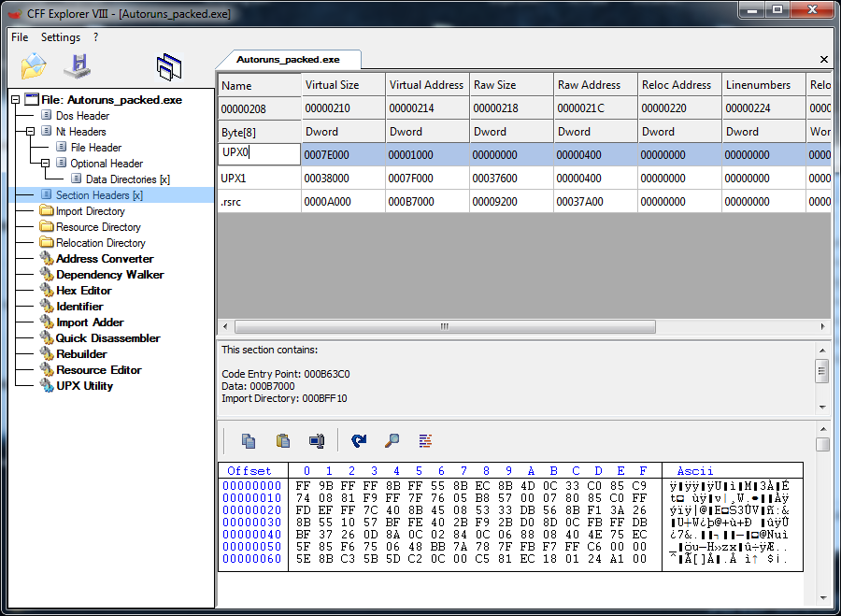Click the UPX0 name edit field
Screen dimensions: 841x616
click(x=259, y=154)
